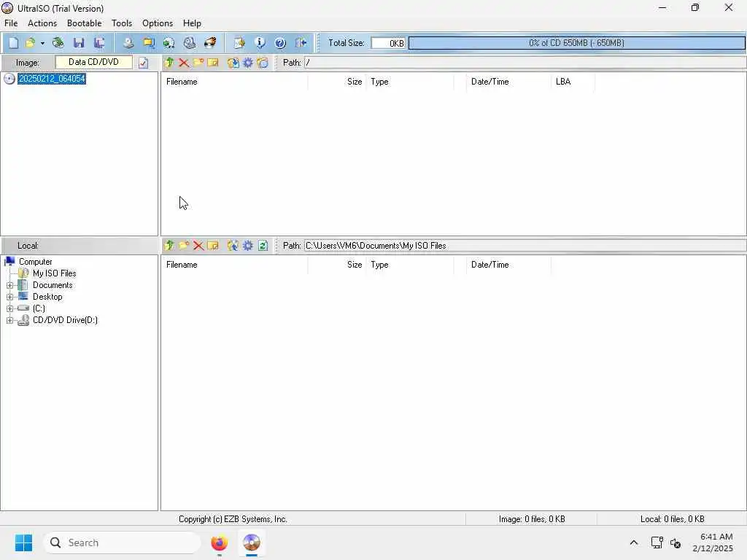Sort image list by LBA column header
This screenshot has height=560, width=747.
(573, 82)
